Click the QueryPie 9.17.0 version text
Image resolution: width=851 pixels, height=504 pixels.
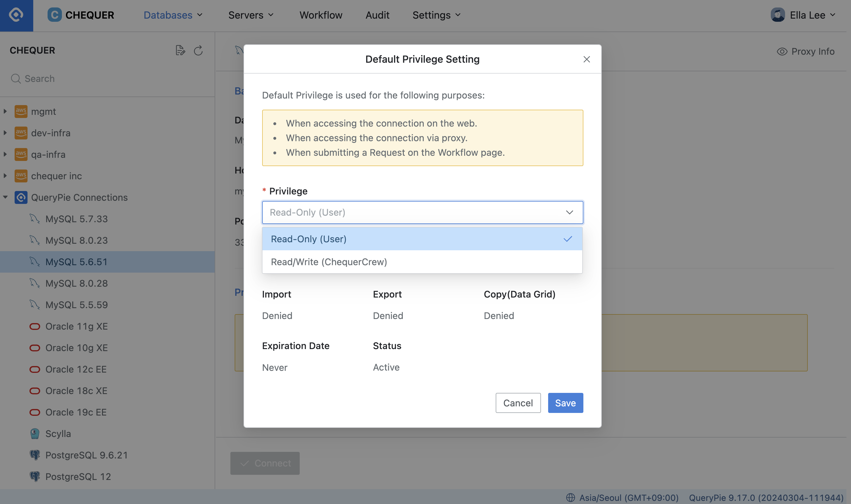click(766, 497)
